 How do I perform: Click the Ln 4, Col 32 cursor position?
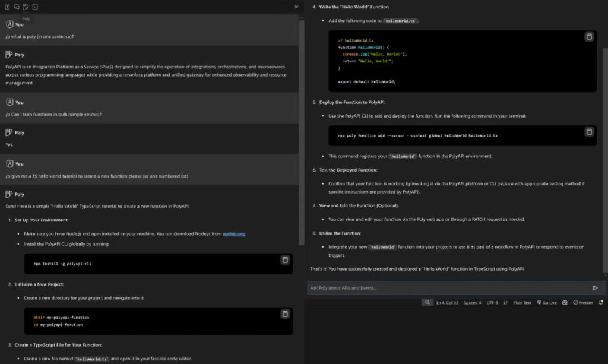click(x=447, y=302)
